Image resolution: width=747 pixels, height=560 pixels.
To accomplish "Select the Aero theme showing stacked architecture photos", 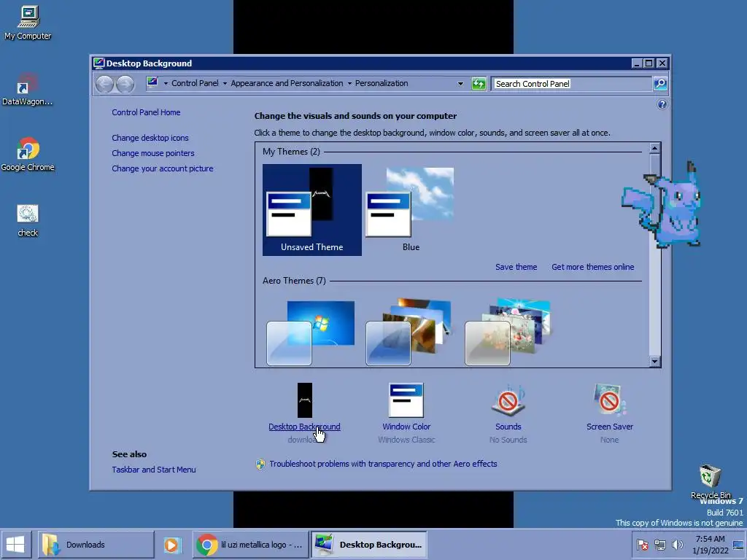I will (409, 332).
